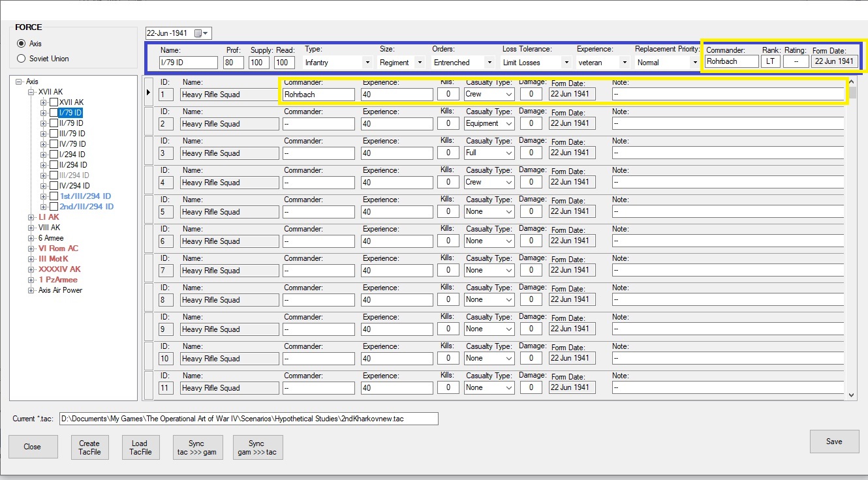Tick the IV/79 ID checkbox
This screenshot has width=868, height=480.
(x=54, y=144)
